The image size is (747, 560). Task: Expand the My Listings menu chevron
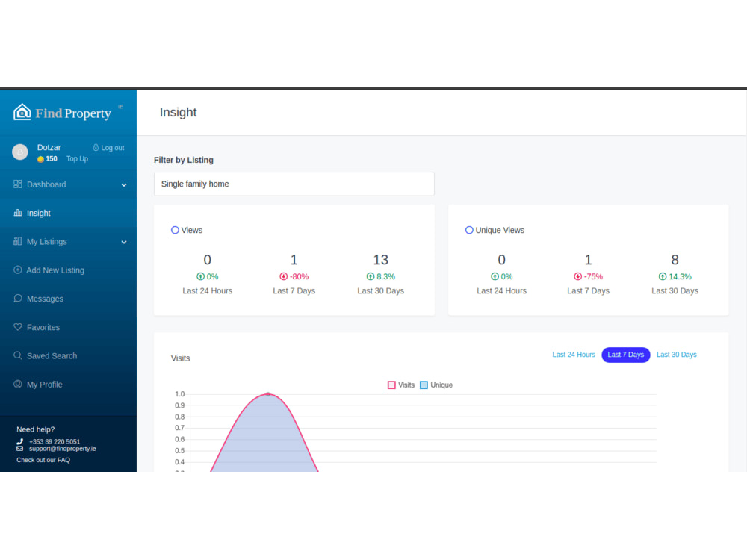(124, 243)
